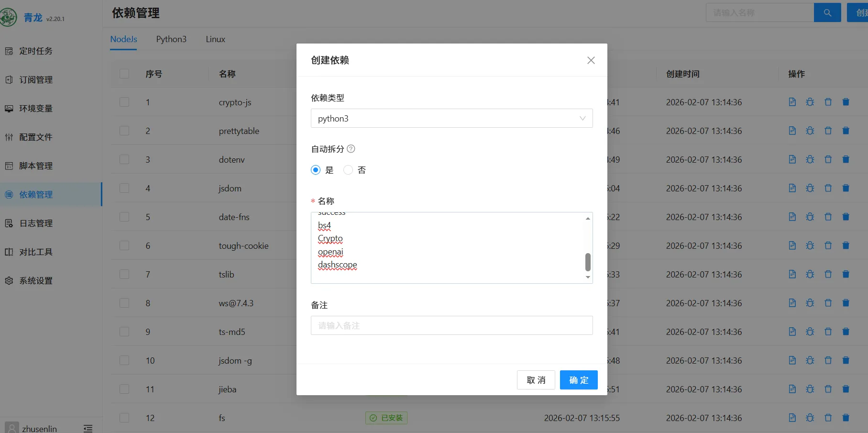This screenshot has width=868, height=433.
Task: Close the 创建依赖 dialog
Action: coord(591,60)
